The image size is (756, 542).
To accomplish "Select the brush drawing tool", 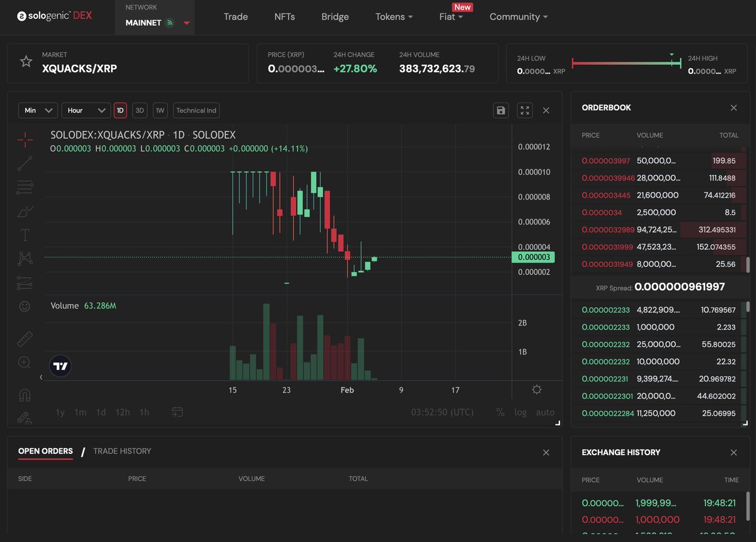I will point(25,212).
